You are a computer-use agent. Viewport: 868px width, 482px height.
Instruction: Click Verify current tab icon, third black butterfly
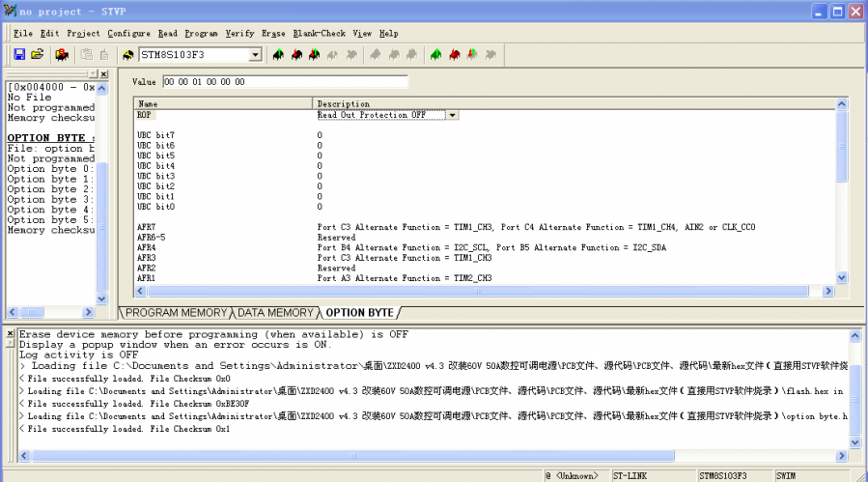tap(314, 55)
